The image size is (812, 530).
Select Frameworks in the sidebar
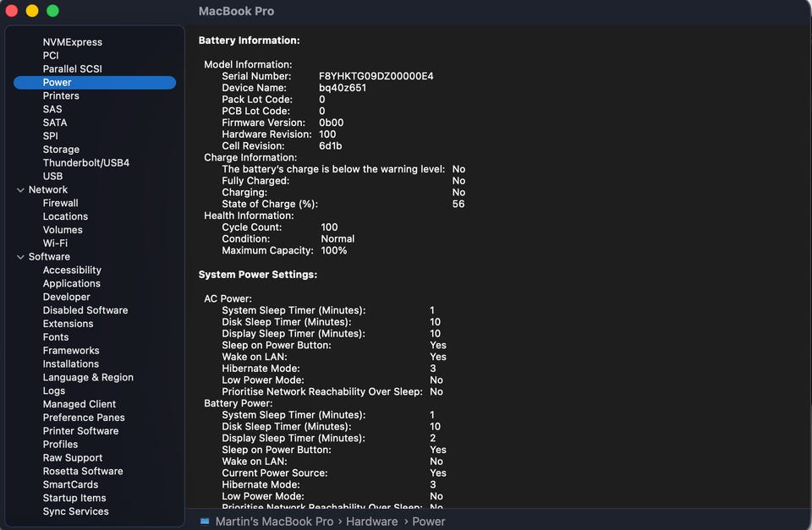[x=71, y=351]
